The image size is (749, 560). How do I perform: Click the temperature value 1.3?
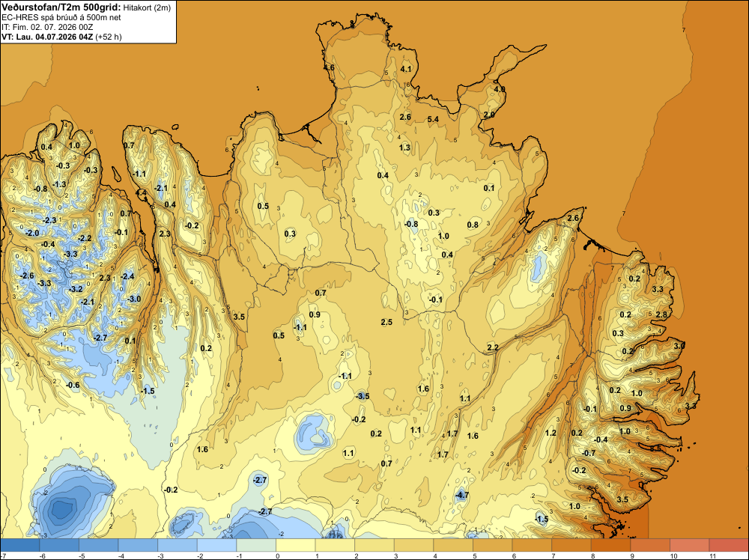click(x=404, y=147)
